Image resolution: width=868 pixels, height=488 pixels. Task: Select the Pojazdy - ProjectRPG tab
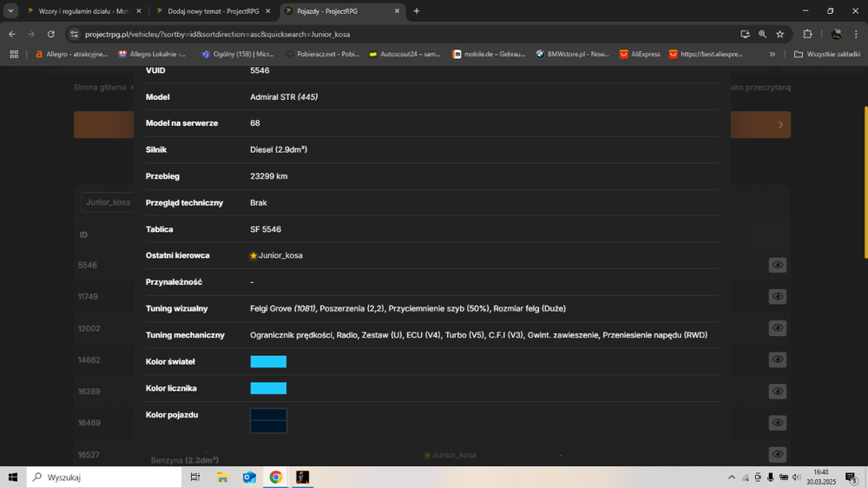coord(342,11)
